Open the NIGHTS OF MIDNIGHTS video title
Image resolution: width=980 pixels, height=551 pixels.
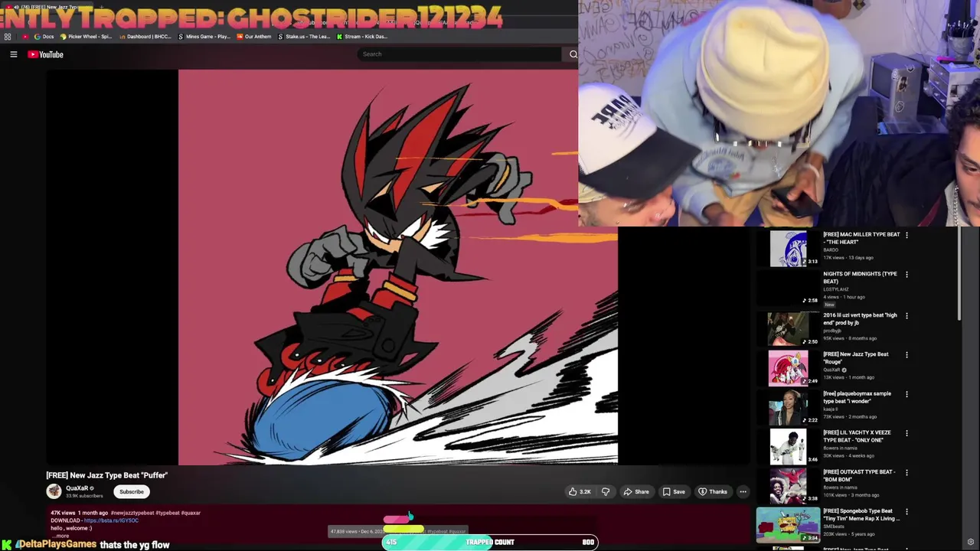(x=860, y=277)
